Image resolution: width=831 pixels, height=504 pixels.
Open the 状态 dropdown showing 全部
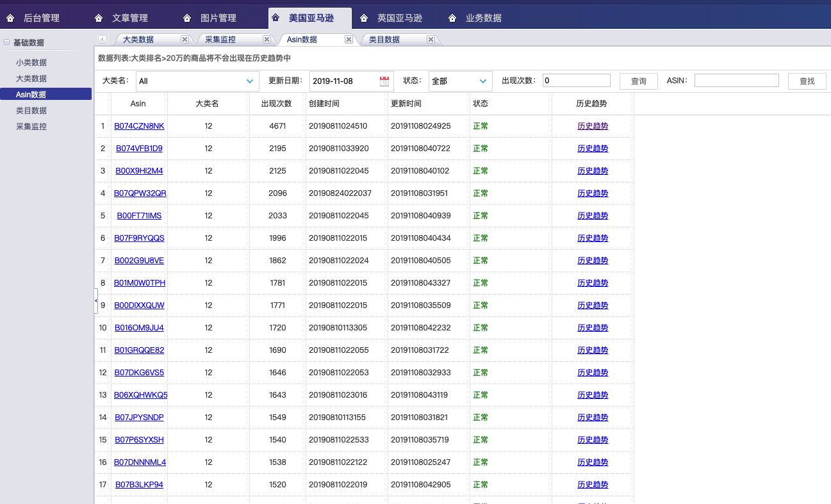click(484, 81)
